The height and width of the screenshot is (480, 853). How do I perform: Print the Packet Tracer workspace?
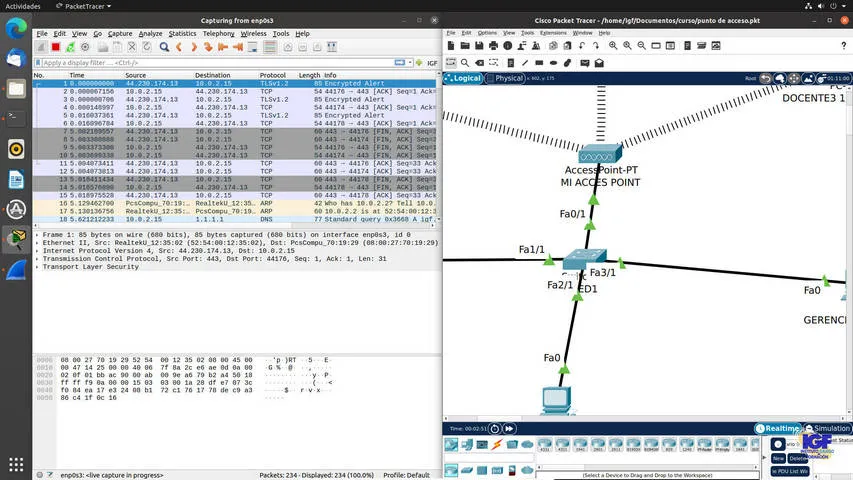click(x=493, y=46)
